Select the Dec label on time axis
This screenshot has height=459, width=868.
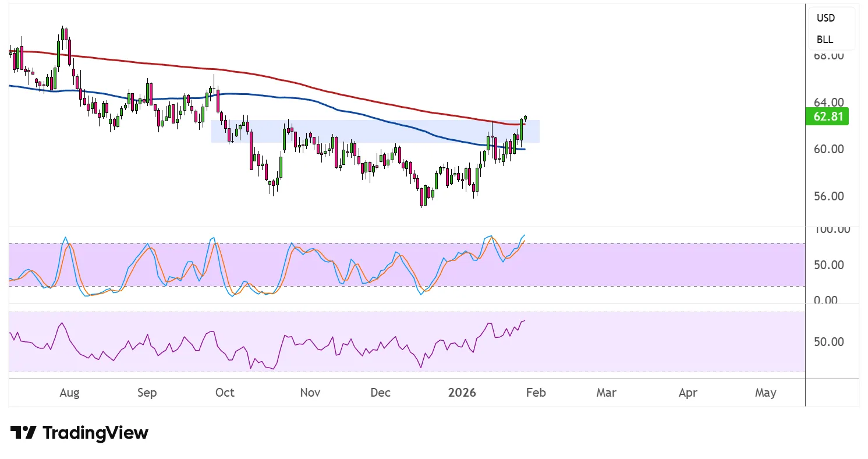[x=380, y=393]
